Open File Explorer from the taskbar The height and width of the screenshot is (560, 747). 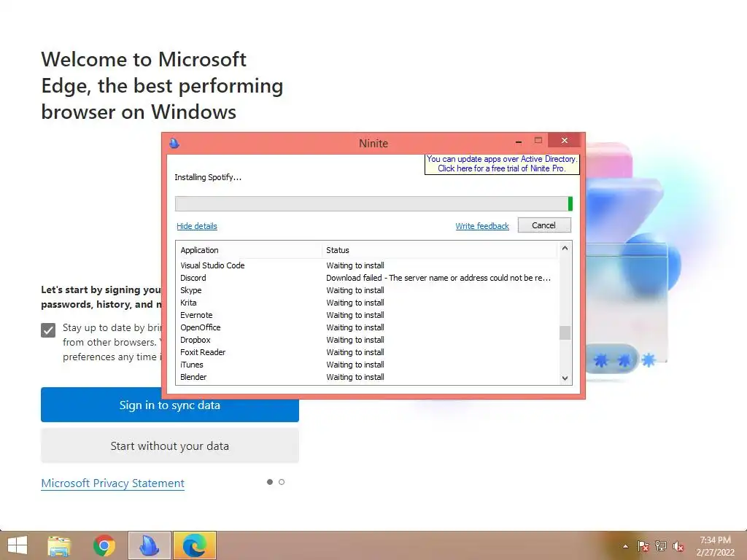(59, 545)
